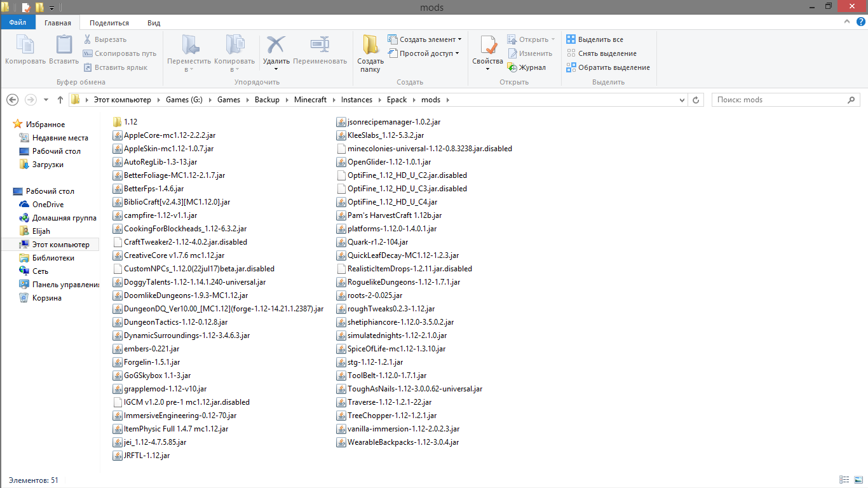Refresh the current folder view
This screenshot has height=488, width=868.
click(x=696, y=100)
